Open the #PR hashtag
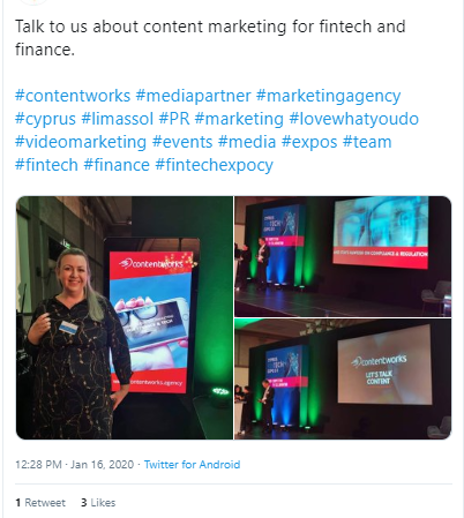The image size is (464, 518). (x=174, y=119)
